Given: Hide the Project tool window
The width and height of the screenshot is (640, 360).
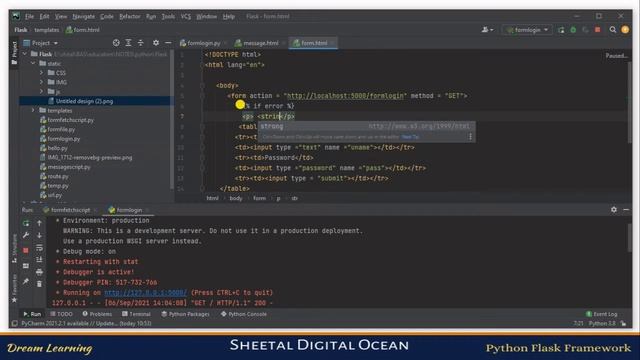Looking at the screenshot, I should point(168,42).
